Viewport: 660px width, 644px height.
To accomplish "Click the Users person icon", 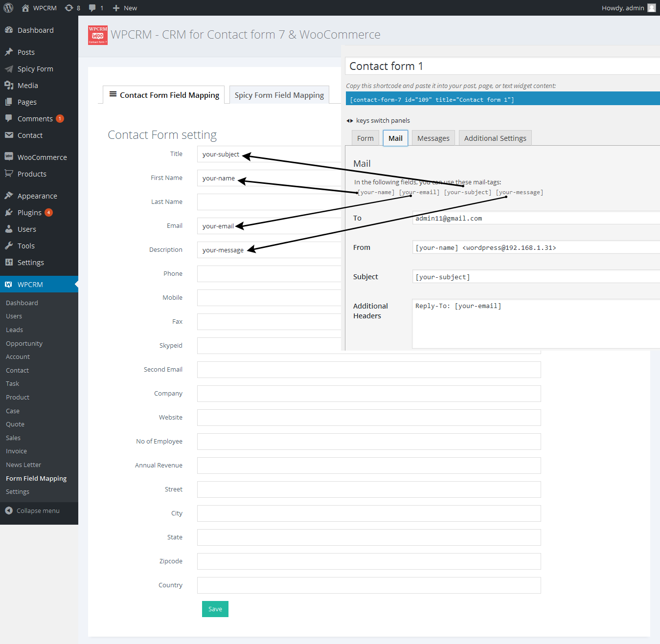I will (x=9, y=229).
